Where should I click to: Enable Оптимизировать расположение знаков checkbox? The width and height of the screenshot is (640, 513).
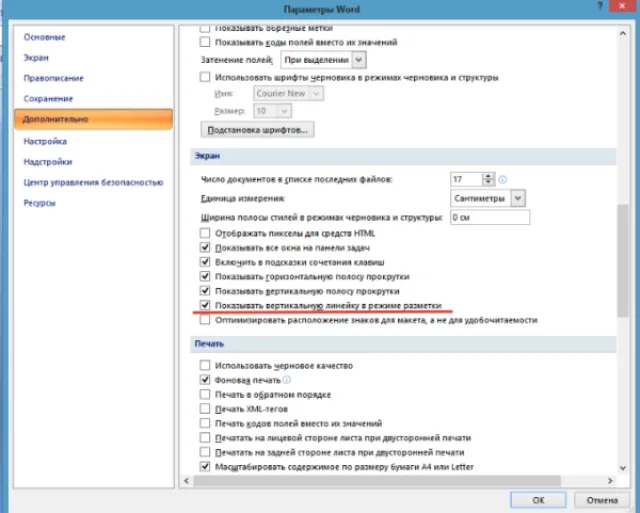click(205, 320)
